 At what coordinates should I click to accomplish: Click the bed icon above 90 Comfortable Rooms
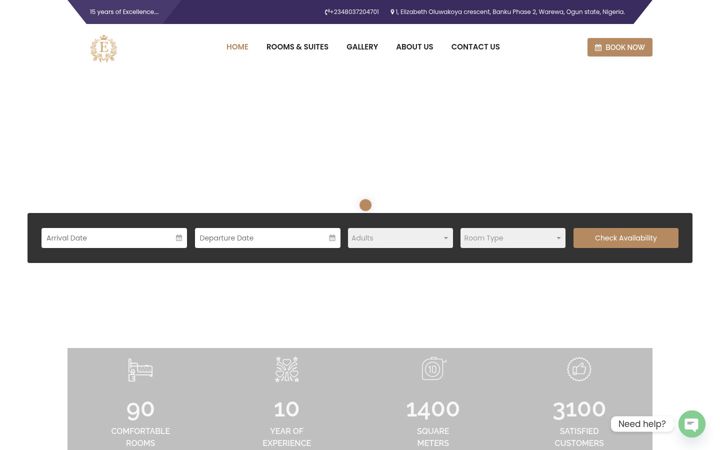(x=140, y=370)
